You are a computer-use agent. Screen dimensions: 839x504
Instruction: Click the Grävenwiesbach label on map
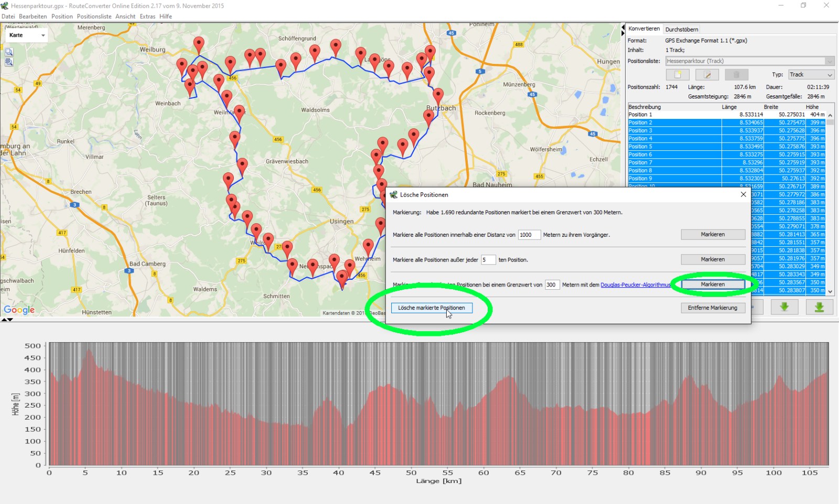click(287, 161)
